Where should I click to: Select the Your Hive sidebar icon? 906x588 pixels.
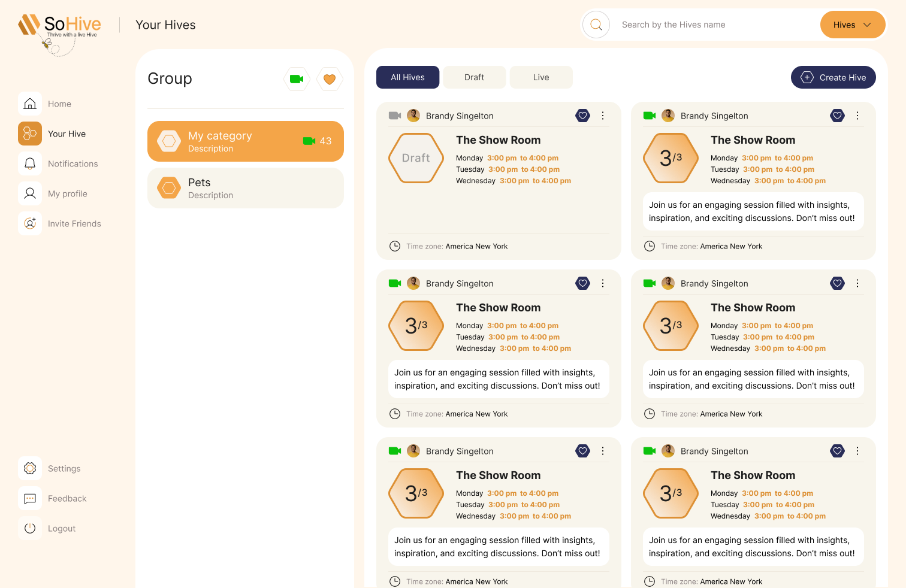point(30,134)
